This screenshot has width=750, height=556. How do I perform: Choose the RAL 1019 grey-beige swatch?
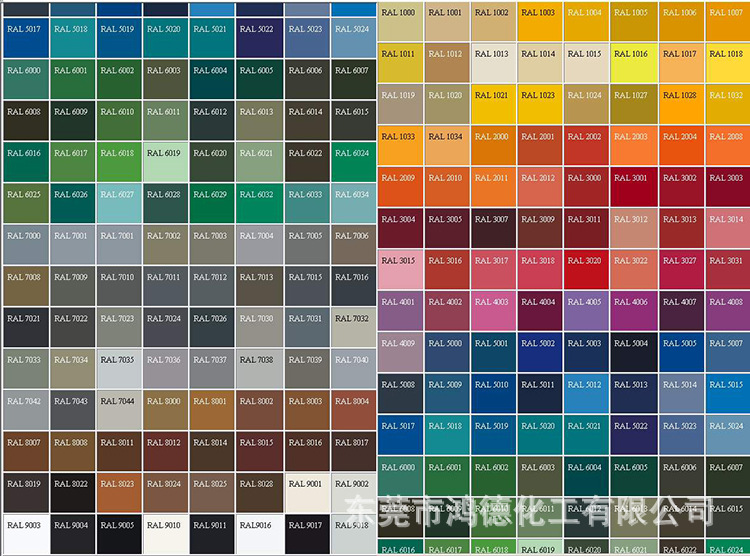(400, 104)
